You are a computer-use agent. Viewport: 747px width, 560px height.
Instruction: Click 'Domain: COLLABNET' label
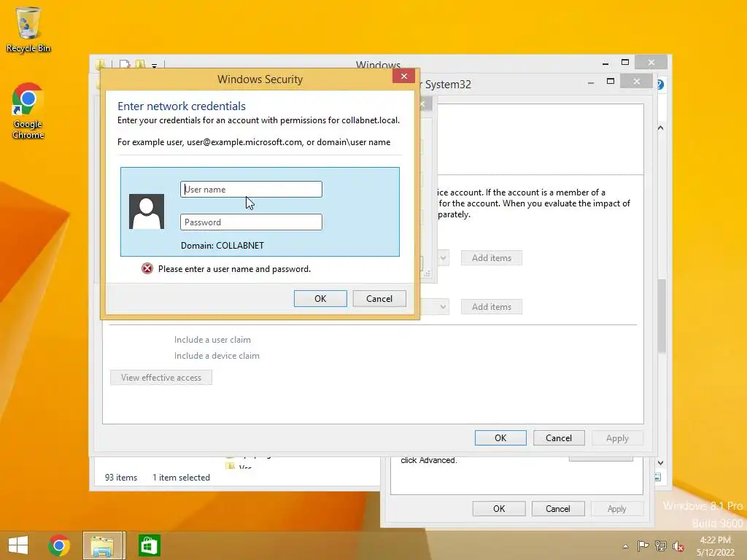(x=222, y=245)
